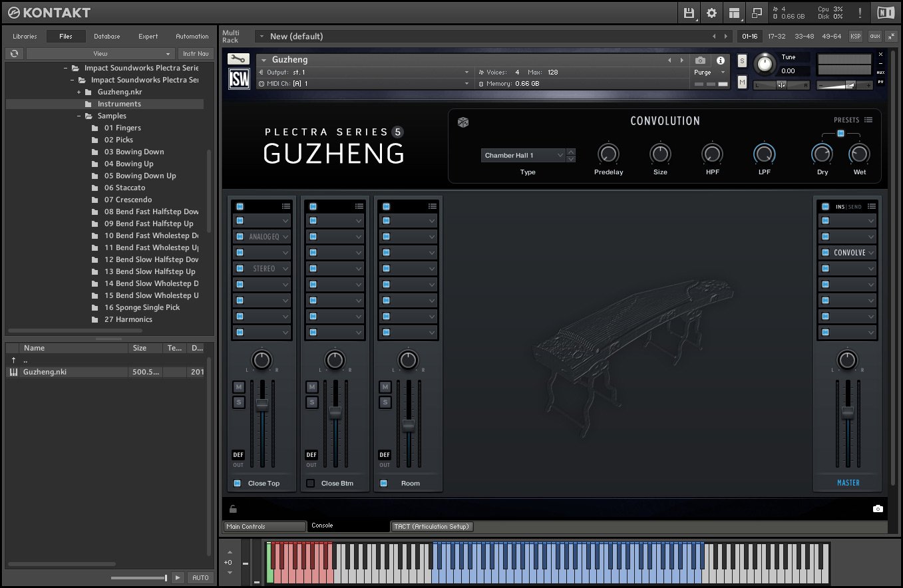Image resolution: width=903 pixels, height=588 pixels.
Task: Open the MIDI Ch dropdown
Action: point(363,84)
